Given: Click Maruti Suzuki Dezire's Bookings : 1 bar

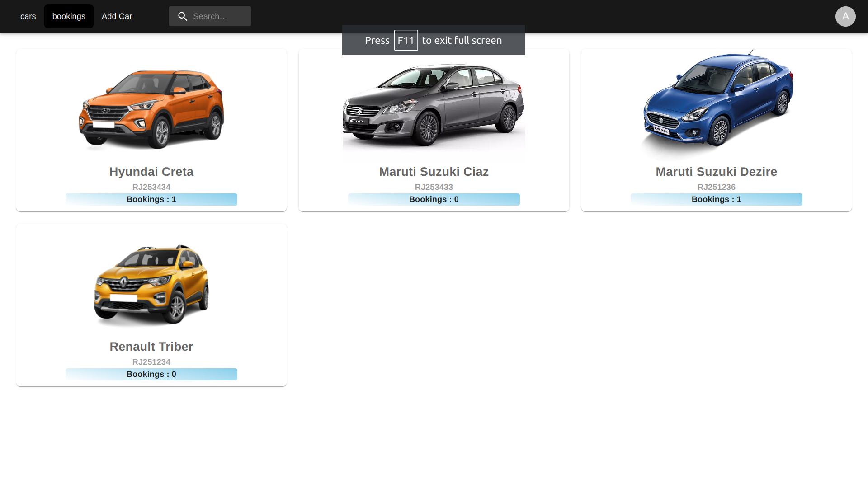Looking at the screenshot, I should click(717, 199).
